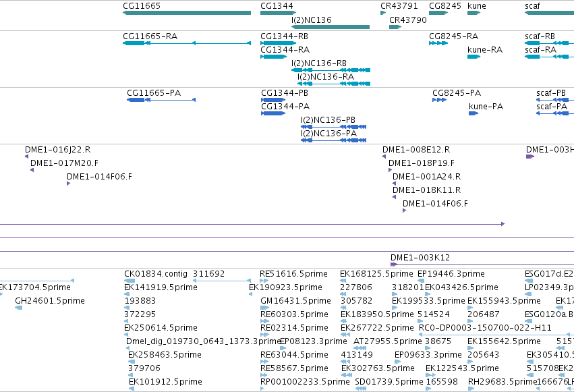Click transcript l(2)NC136-RA label

[x=326, y=77]
